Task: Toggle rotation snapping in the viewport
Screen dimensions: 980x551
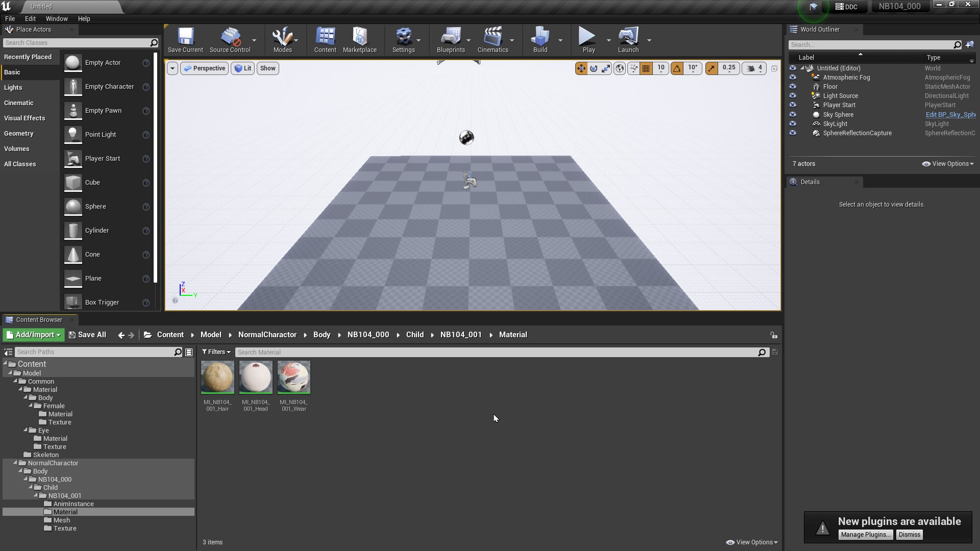Action: tap(677, 68)
